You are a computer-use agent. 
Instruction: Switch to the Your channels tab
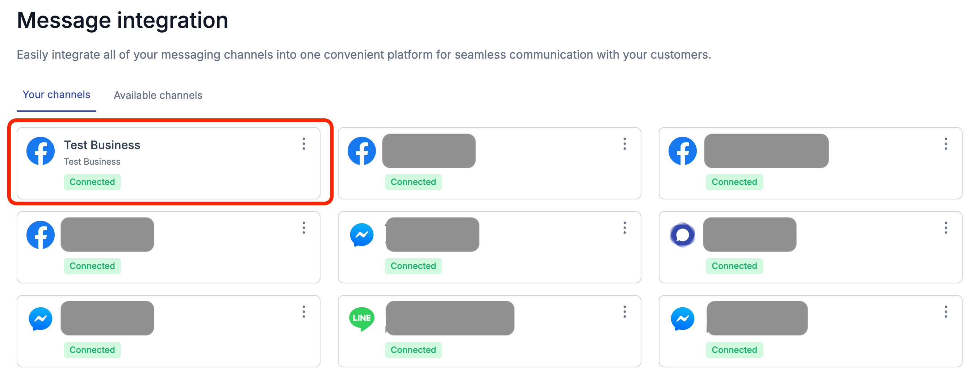pyautogui.click(x=56, y=95)
